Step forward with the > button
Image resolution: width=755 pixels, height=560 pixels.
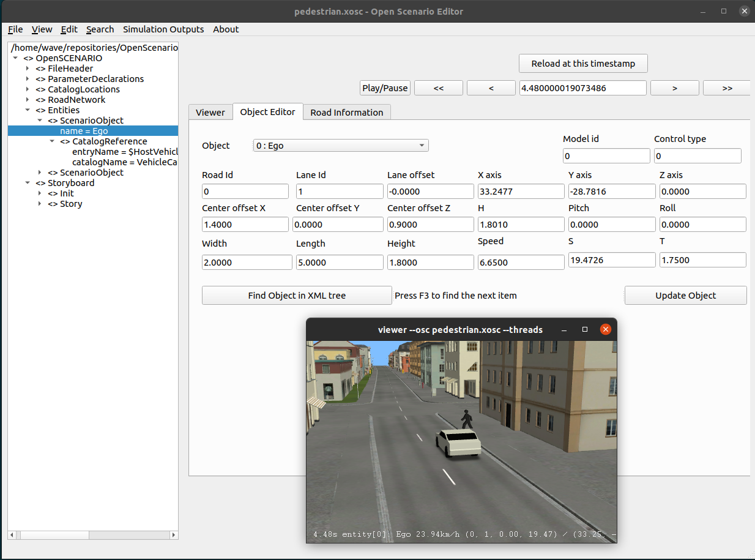tap(674, 88)
